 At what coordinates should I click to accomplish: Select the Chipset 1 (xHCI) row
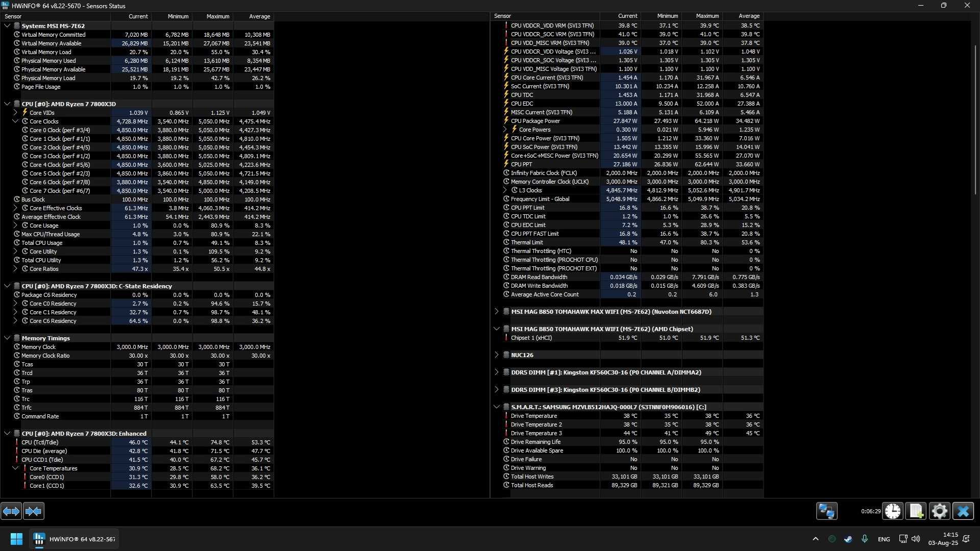tap(627, 338)
